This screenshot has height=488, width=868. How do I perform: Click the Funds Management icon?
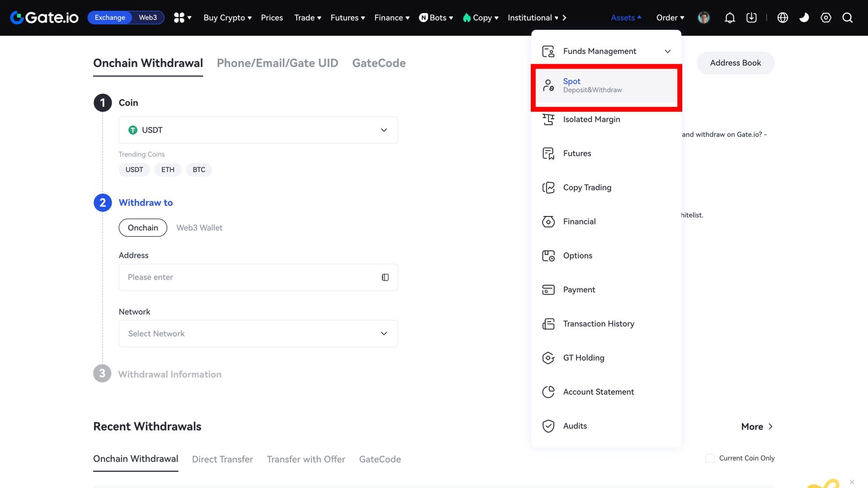548,52
